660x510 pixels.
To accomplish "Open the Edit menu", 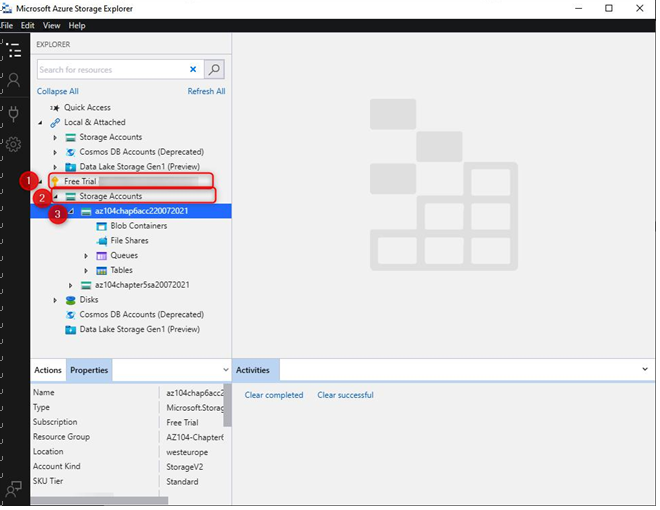I will pyautogui.click(x=27, y=26).
